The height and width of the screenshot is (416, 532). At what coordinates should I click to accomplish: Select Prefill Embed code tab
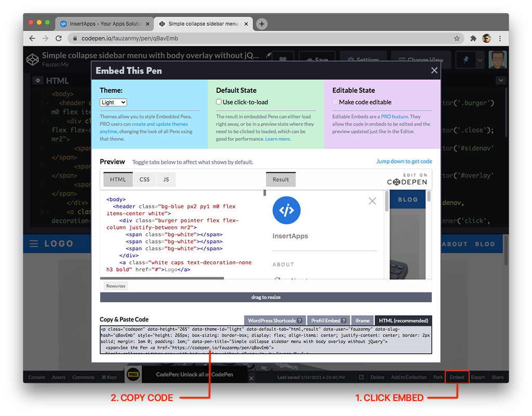pos(328,320)
